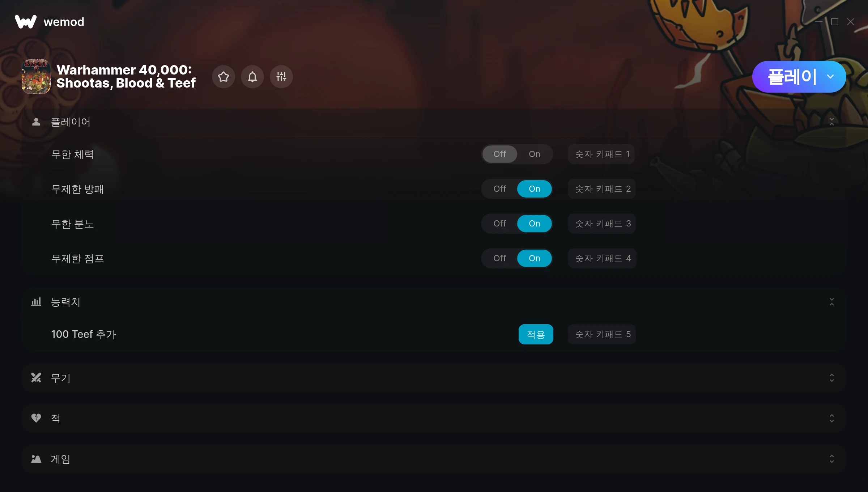Open mod settings sliders icon
Screen dimensions: 868x492
point(281,77)
